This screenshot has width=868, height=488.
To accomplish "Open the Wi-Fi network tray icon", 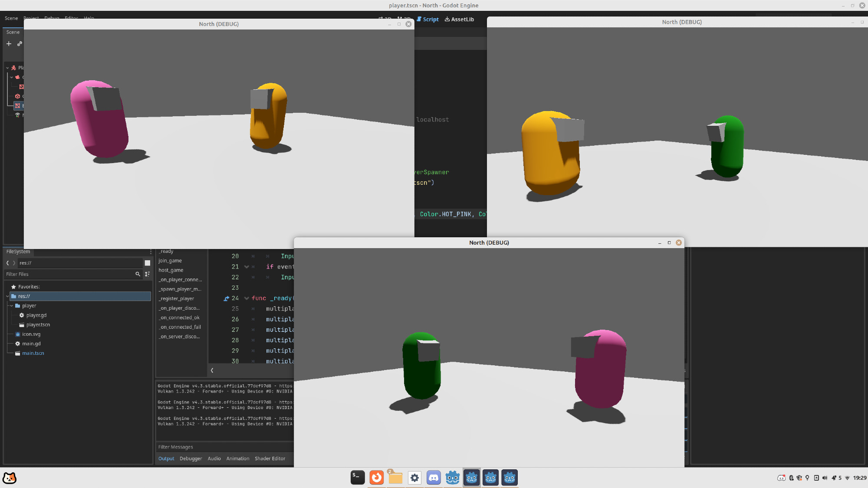I will click(x=847, y=478).
